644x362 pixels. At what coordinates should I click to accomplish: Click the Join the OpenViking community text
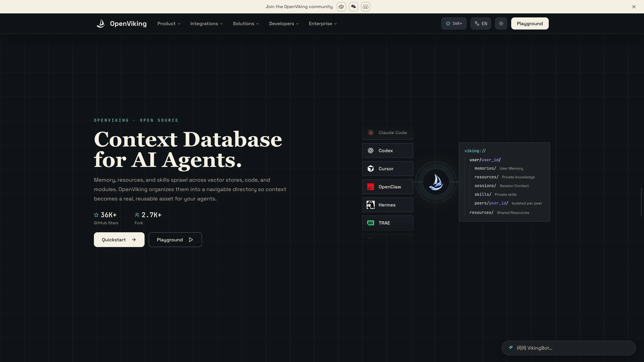coord(299,7)
